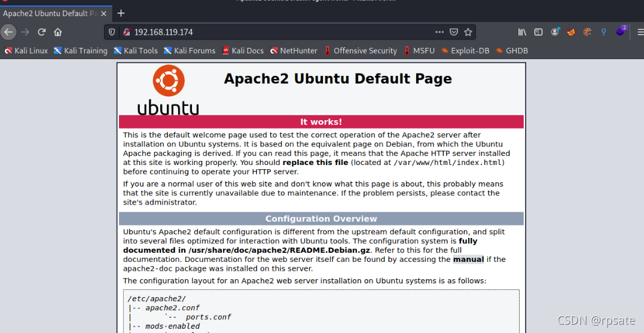Go forward using the forward arrow
644x333 pixels.
point(25,32)
